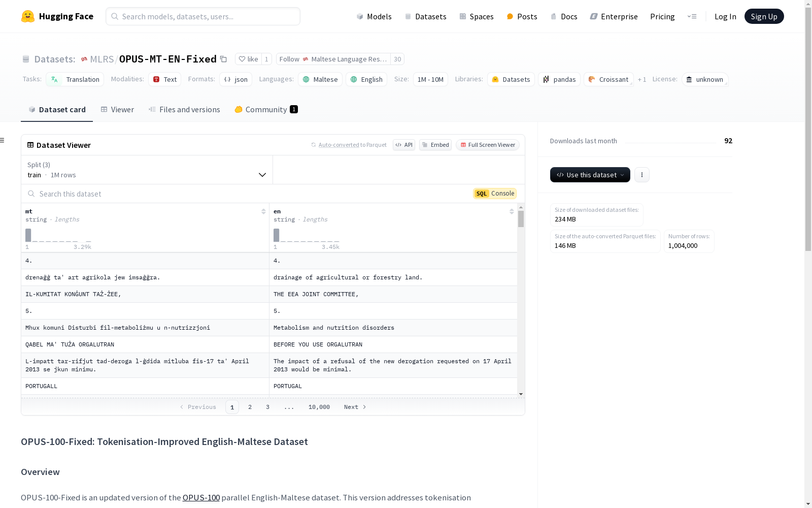
Task: Open the three-dot options next to Use this dataset
Action: 642,175
